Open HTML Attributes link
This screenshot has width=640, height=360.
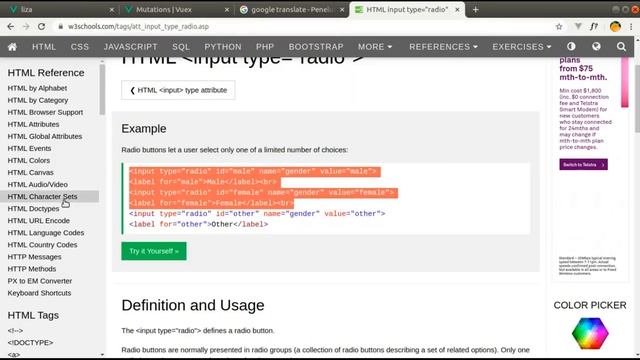33,124
